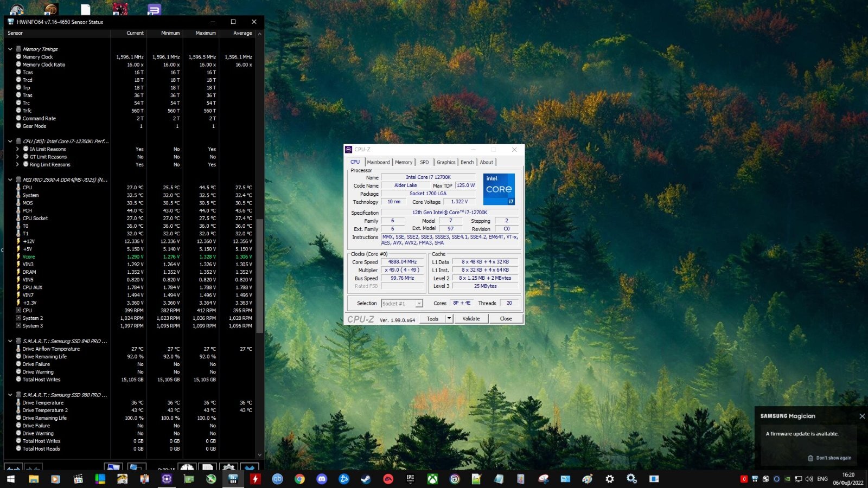The height and width of the screenshot is (488, 868).
Task: Open NVIDIA icon in system tray
Action: (x=787, y=479)
